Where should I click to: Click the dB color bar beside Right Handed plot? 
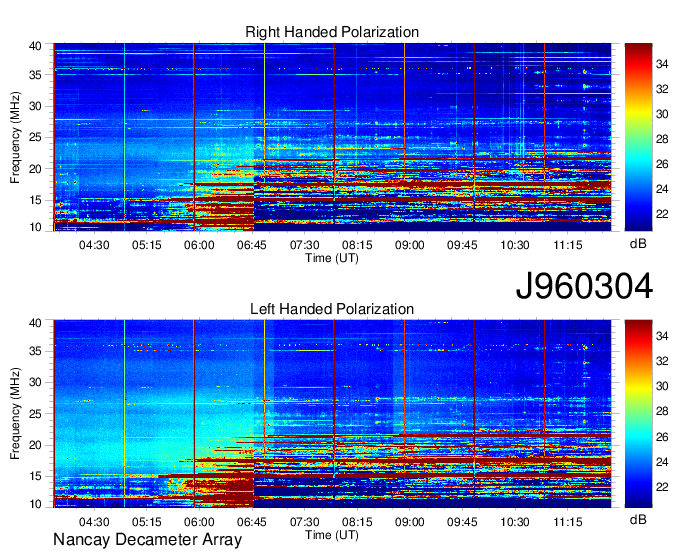point(638,137)
